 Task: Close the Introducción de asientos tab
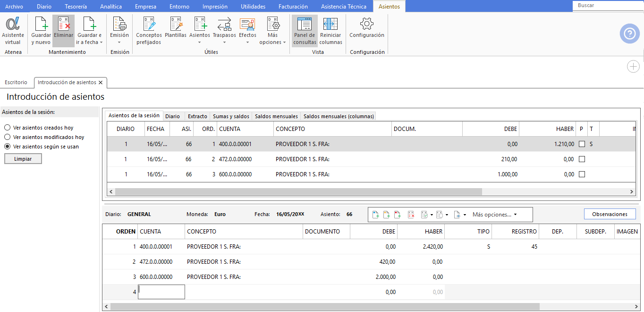101,82
